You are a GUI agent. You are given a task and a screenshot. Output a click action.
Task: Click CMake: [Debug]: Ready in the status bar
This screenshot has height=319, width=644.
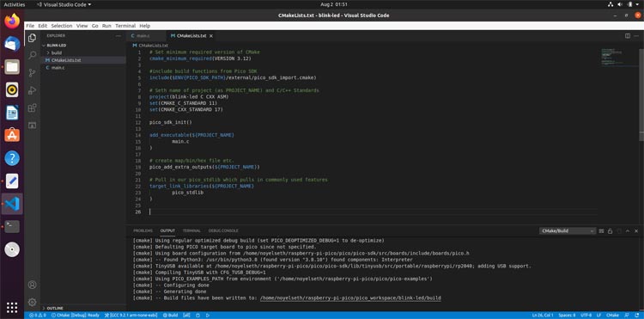click(76, 316)
